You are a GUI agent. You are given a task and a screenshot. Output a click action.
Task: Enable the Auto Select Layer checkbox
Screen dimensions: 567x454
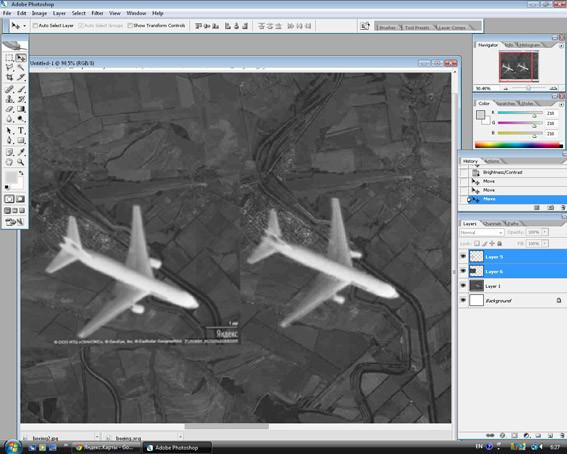[x=35, y=26]
